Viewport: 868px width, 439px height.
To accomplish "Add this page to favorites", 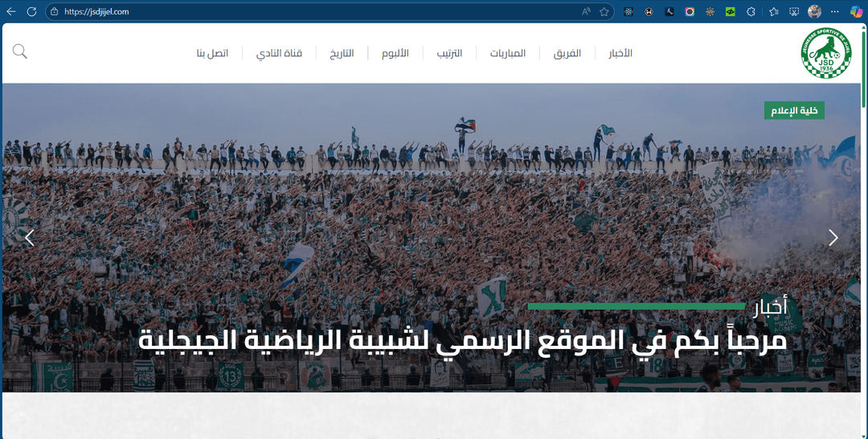I will (604, 12).
